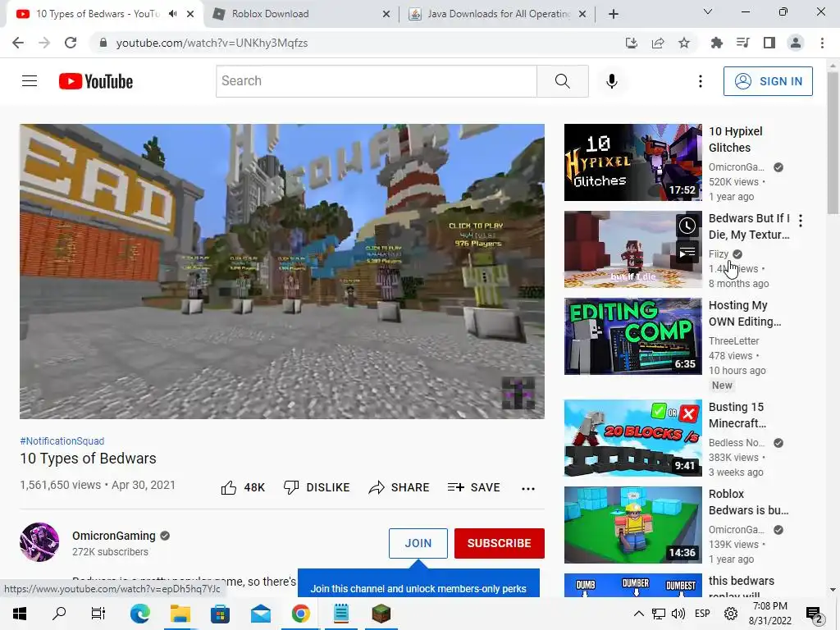The image size is (840, 630).
Task: Close the Java Downloads tab
Action: pos(582,14)
